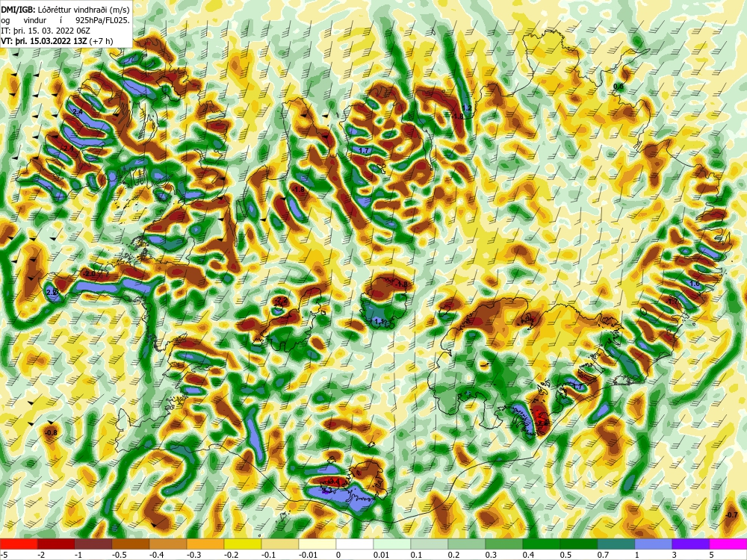Click the 'DMI/IGB: Lóðréttur vindhraði (m/s)' title line
This screenshot has width=747, height=560.
pyautogui.click(x=65, y=10)
